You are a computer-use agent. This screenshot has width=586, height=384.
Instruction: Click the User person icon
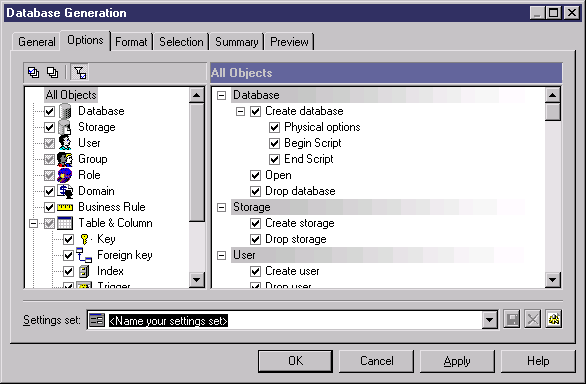point(65,143)
